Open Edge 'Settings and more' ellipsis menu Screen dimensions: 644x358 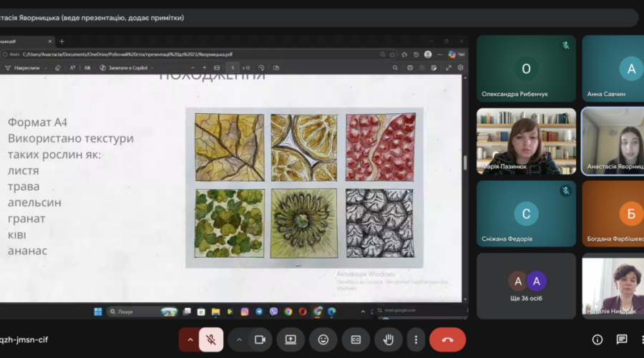[439, 54]
